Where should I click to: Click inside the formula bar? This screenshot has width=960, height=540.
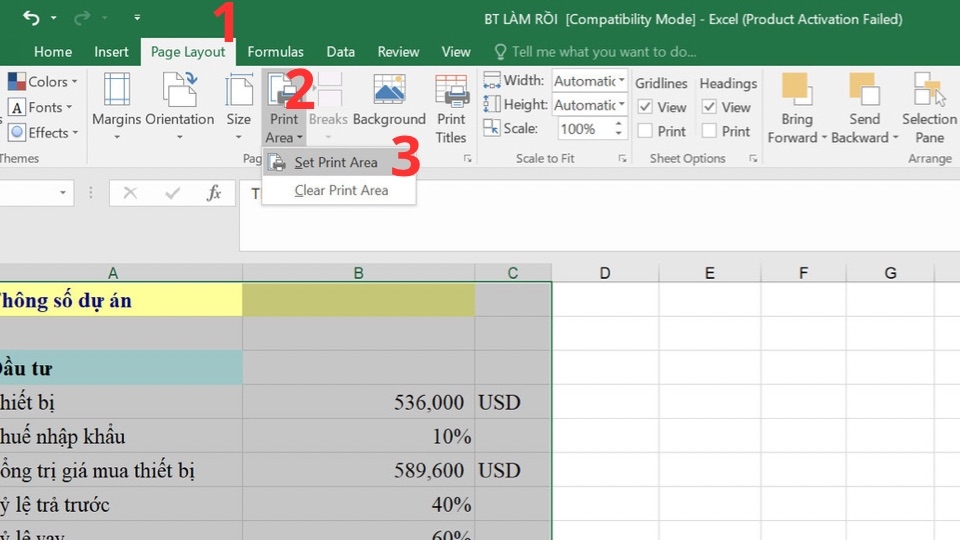[x=600, y=214]
